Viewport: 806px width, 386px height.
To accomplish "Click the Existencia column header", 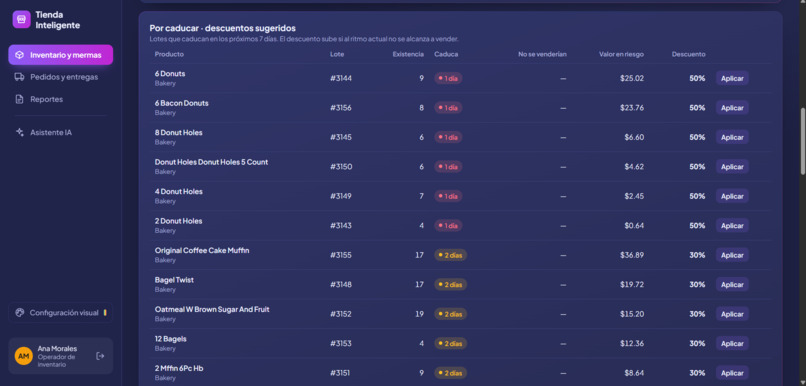I will click(x=408, y=54).
